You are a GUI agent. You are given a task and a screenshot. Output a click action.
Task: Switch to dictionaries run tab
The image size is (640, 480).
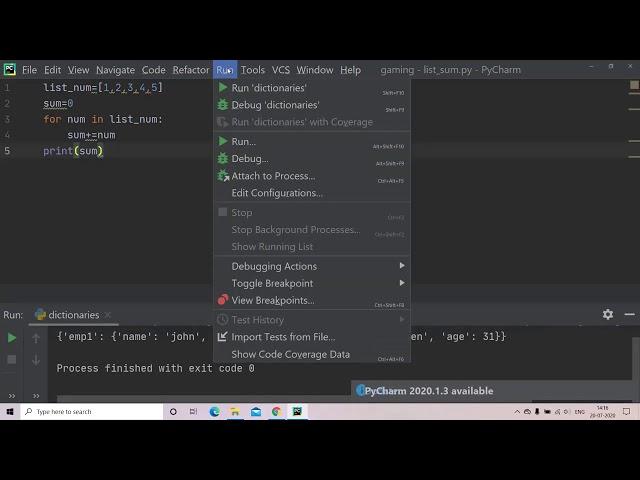point(73,315)
